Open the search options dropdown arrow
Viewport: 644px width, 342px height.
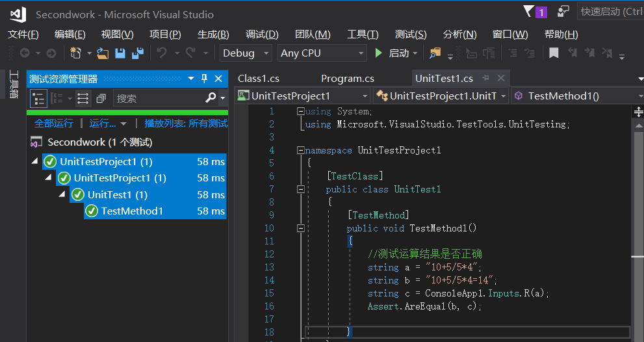coord(223,98)
